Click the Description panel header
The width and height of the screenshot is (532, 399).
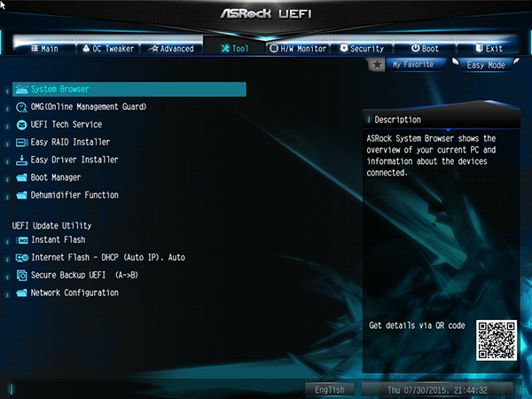441,120
